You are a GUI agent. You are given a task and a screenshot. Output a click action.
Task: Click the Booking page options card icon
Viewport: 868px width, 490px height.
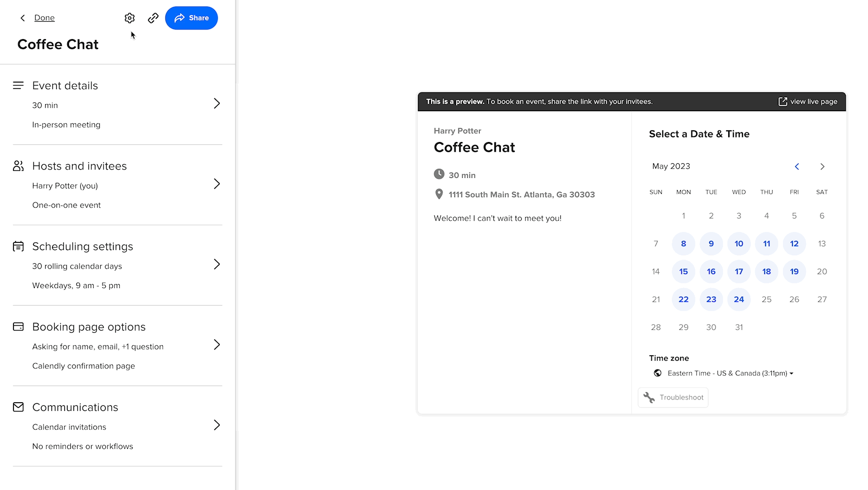pyautogui.click(x=18, y=326)
